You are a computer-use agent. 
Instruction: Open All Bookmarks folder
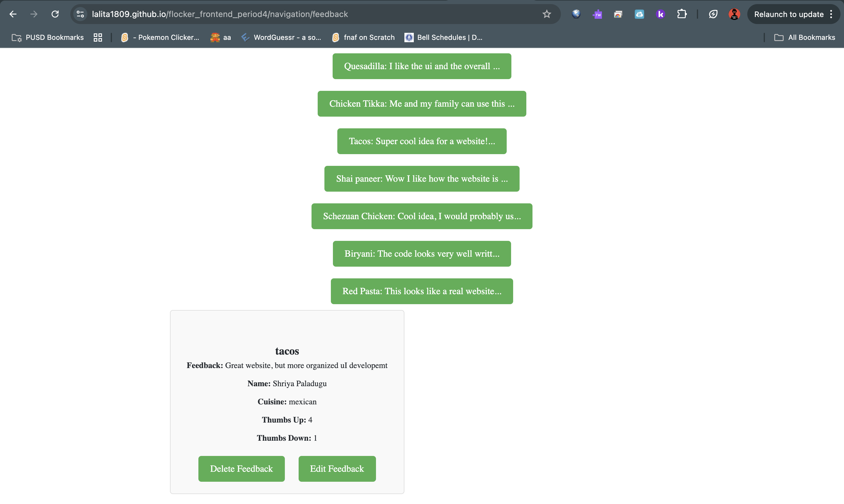[804, 37]
